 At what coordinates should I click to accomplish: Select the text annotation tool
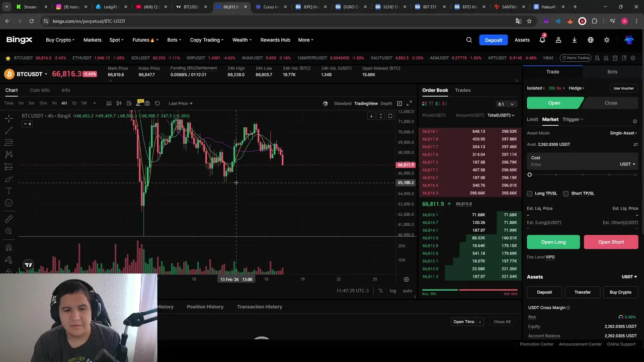pyautogui.click(x=9, y=191)
